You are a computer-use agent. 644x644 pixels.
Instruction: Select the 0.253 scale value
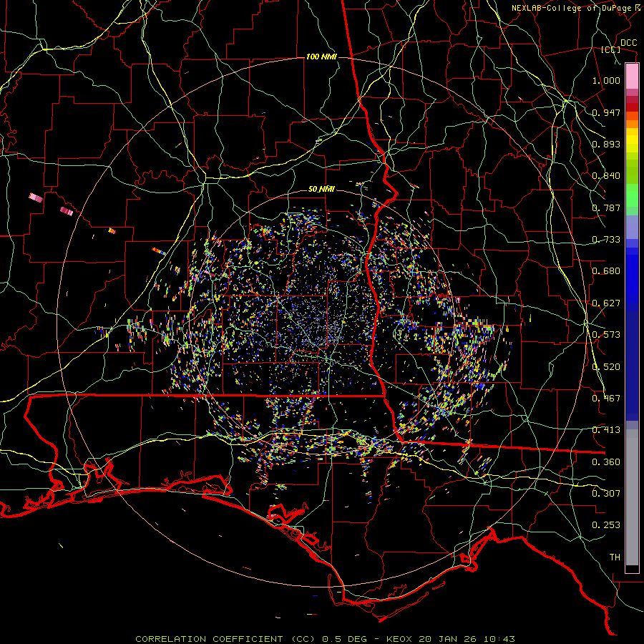pyautogui.click(x=606, y=525)
